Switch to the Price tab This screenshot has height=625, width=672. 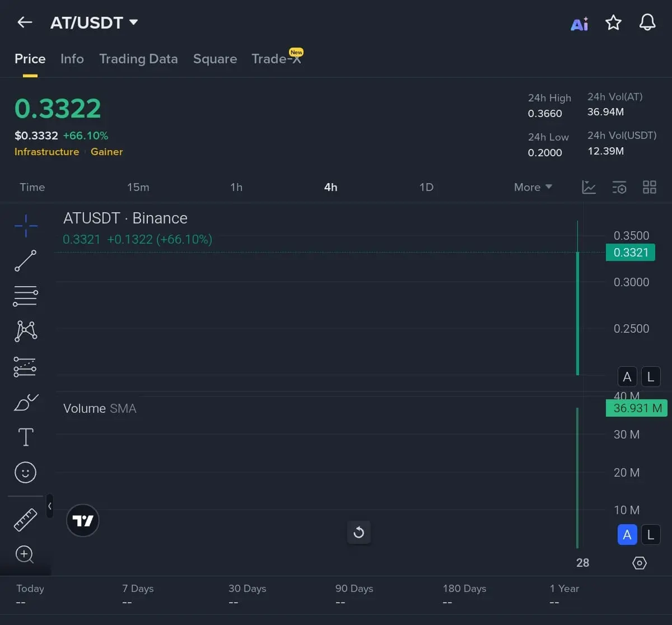tap(30, 59)
